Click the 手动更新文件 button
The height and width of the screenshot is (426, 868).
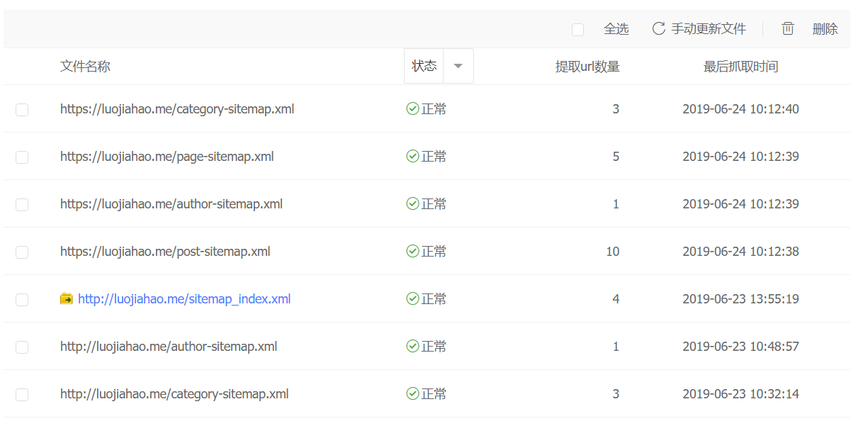pos(699,28)
